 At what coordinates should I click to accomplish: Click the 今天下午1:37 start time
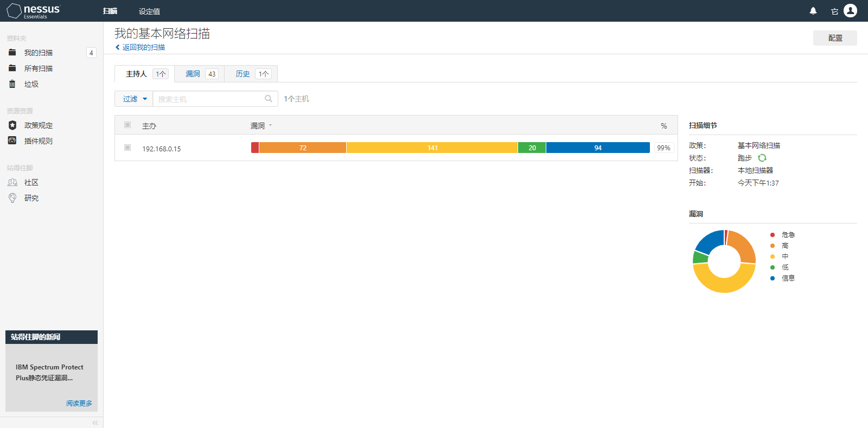pos(758,183)
